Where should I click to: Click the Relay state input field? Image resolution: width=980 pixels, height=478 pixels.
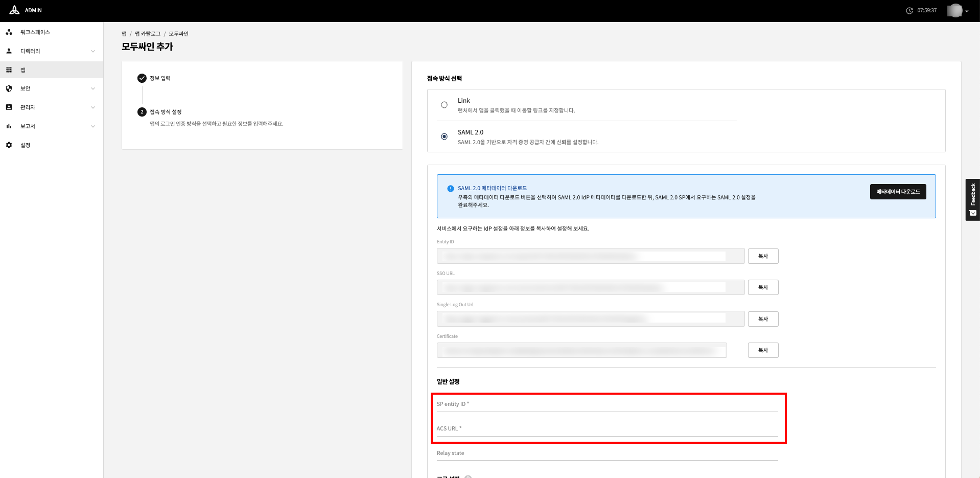click(x=607, y=453)
